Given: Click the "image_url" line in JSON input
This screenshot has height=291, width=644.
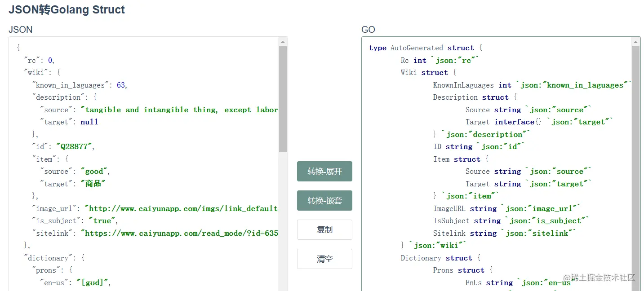Looking at the screenshot, I should [x=155, y=208].
